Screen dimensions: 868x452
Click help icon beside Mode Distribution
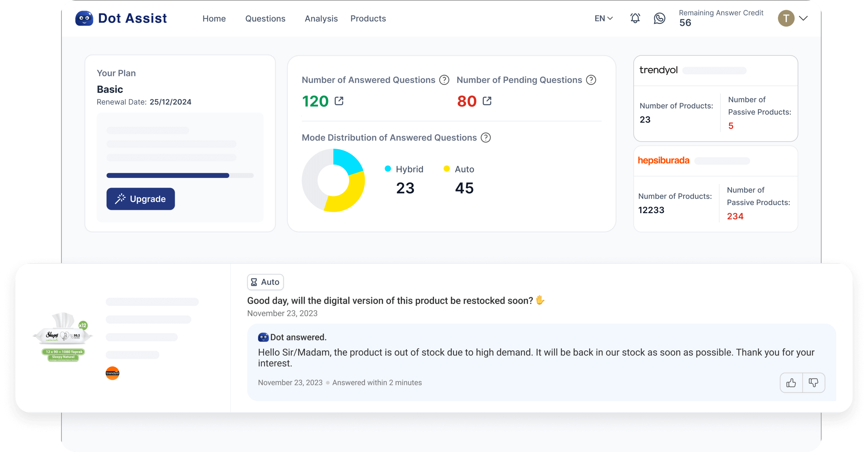486,138
